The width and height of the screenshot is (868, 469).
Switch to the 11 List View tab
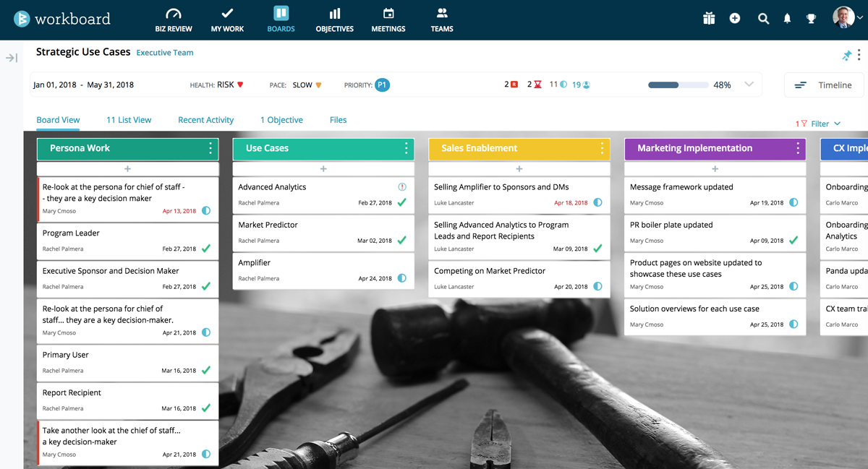point(129,120)
